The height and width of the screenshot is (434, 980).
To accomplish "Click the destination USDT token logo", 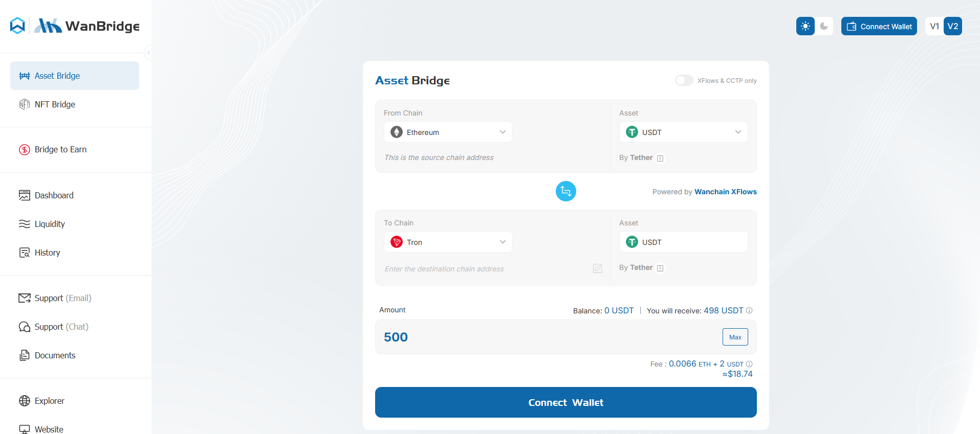I will [x=632, y=242].
